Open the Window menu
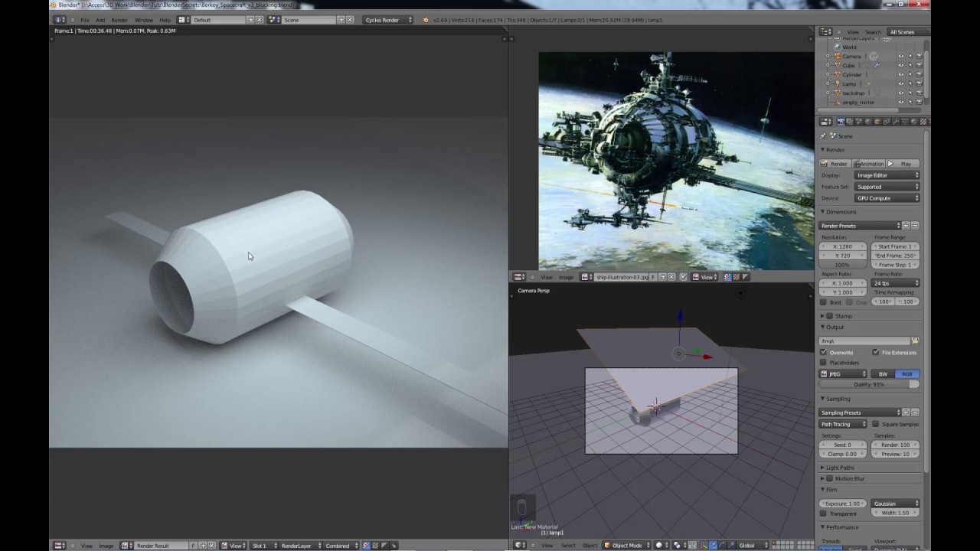 144,20
